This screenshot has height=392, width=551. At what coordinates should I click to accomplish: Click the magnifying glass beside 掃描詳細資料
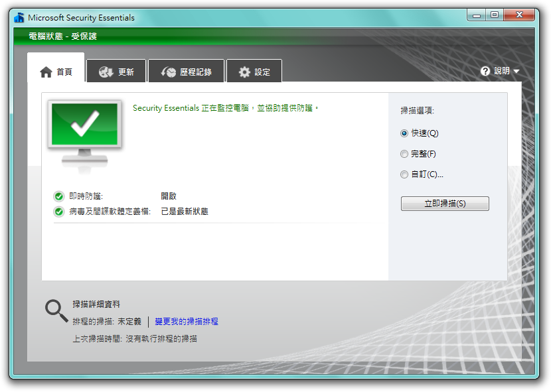pos(53,309)
